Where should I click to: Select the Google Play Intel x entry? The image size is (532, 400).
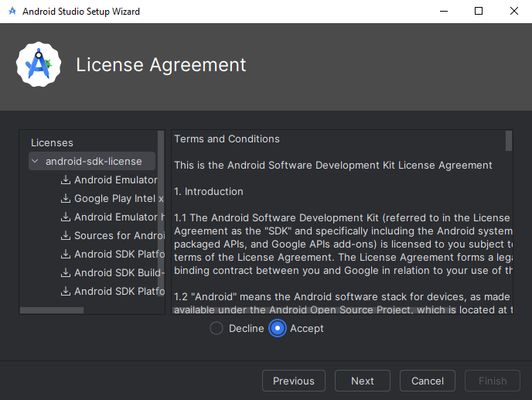tap(119, 198)
